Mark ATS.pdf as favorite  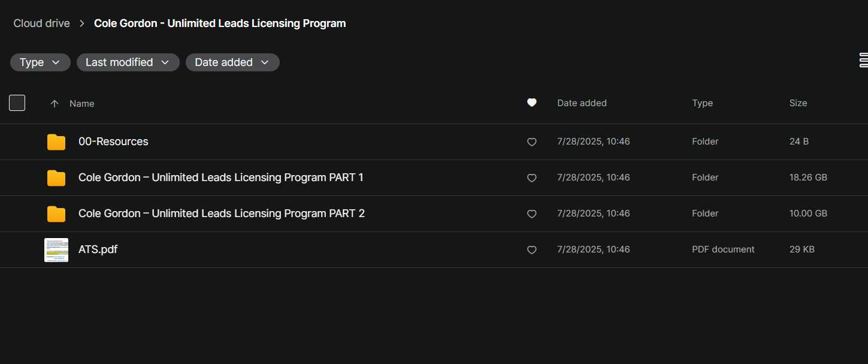(531, 250)
